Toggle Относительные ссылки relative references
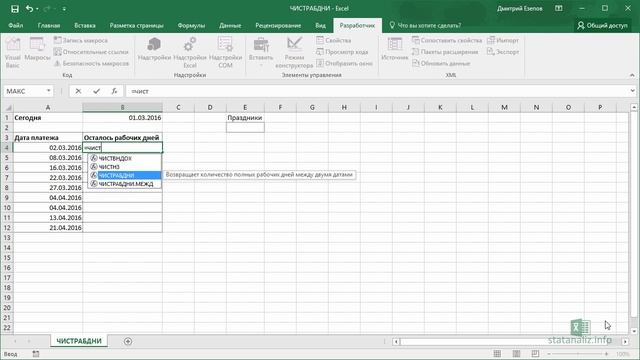Screen dimensions: 640x360 click(91, 52)
